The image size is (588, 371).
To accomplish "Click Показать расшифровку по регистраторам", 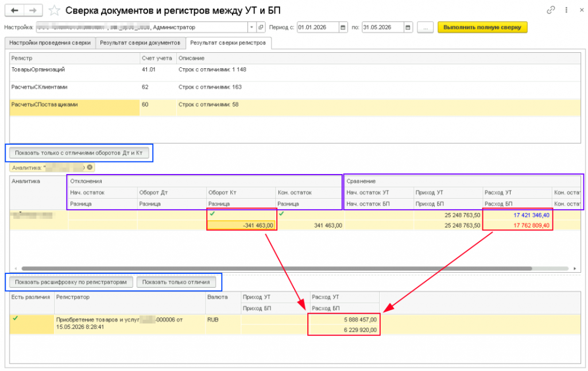I will point(71,282).
